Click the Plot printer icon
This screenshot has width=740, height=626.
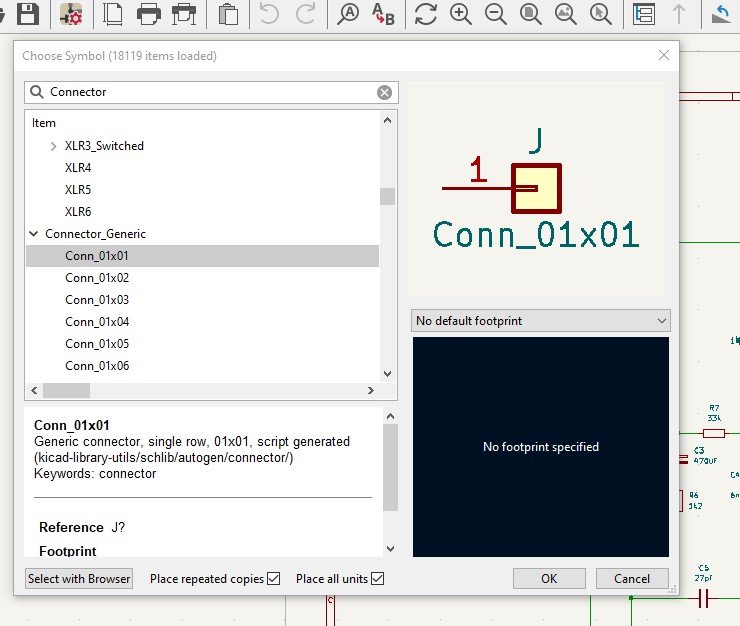(x=184, y=14)
